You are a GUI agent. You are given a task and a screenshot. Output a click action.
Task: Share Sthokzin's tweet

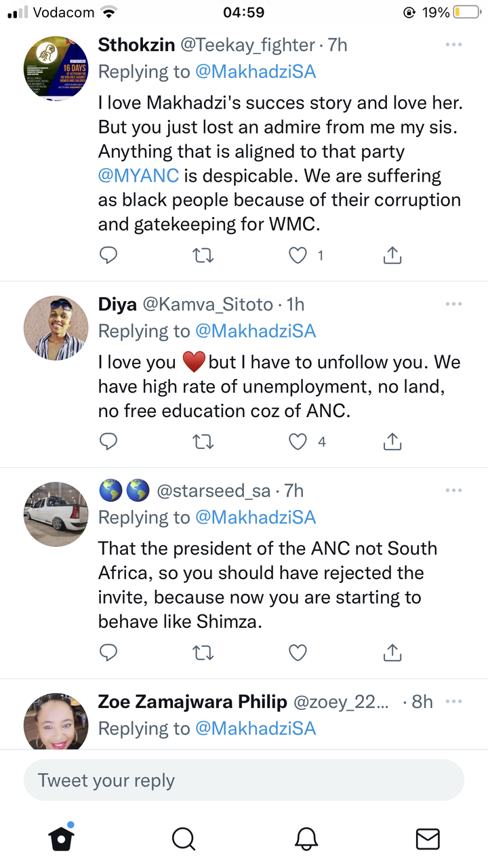click(392, 255)
